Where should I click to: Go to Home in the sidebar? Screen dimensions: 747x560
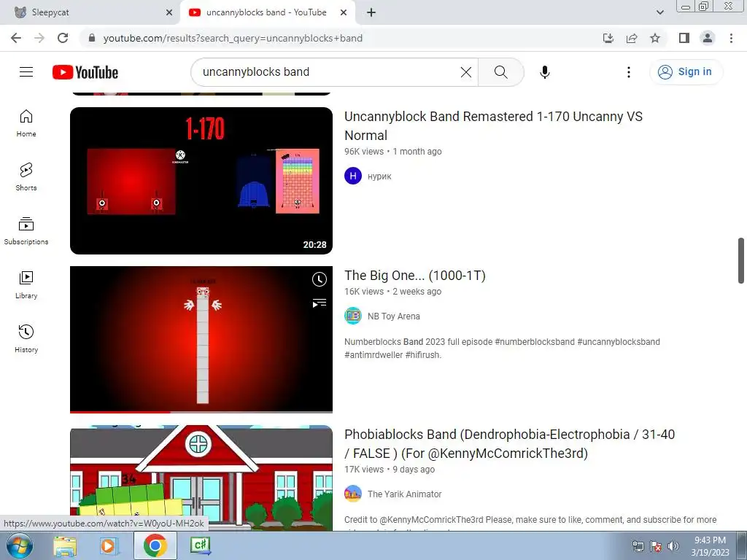(x=26, y=122)
